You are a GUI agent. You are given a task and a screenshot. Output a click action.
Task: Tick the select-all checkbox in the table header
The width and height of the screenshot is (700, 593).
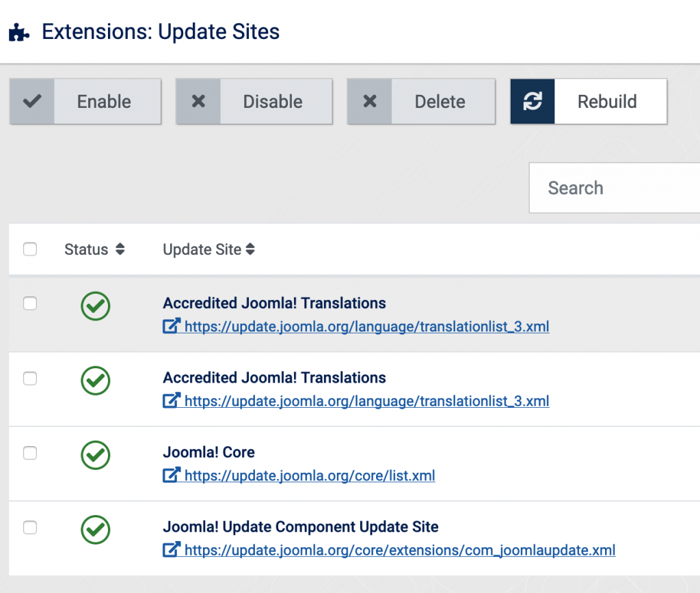30,249
